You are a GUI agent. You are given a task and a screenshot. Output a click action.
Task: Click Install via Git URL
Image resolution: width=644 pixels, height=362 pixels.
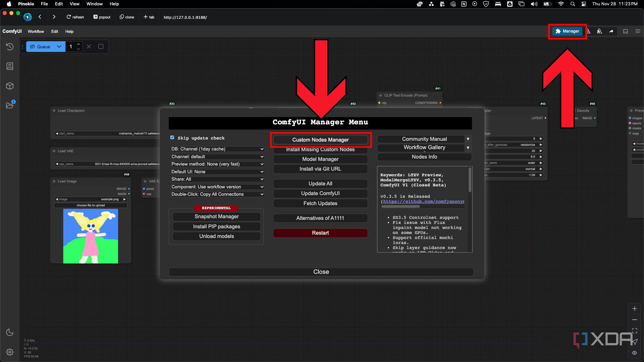pyautogui.click(x=320, y=169)
